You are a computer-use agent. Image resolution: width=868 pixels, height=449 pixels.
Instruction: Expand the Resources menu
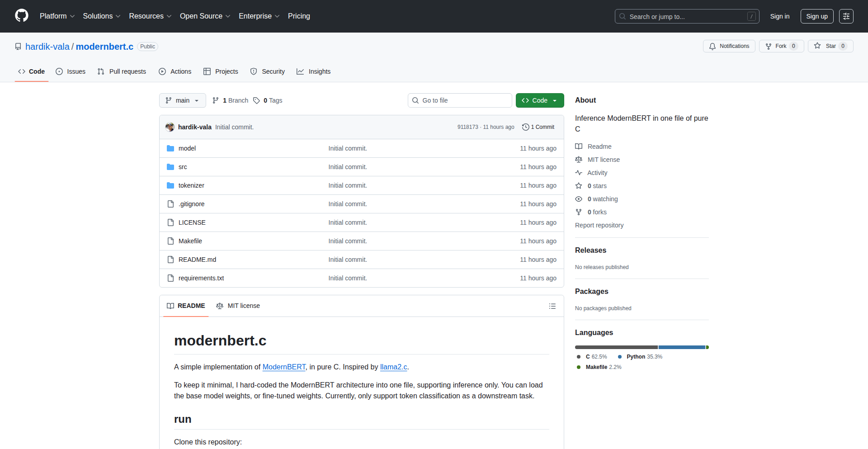pos(150,16)
